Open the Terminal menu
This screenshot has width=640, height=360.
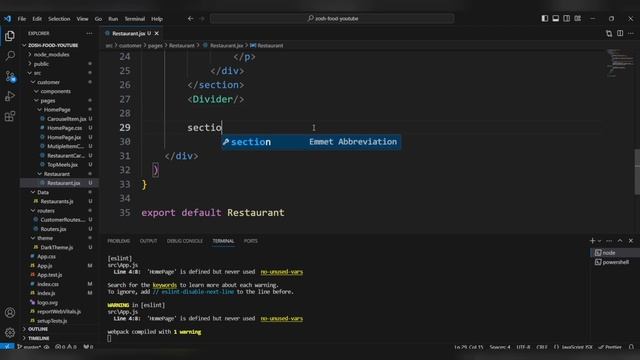pyautogui.click(x=135, y=19)
